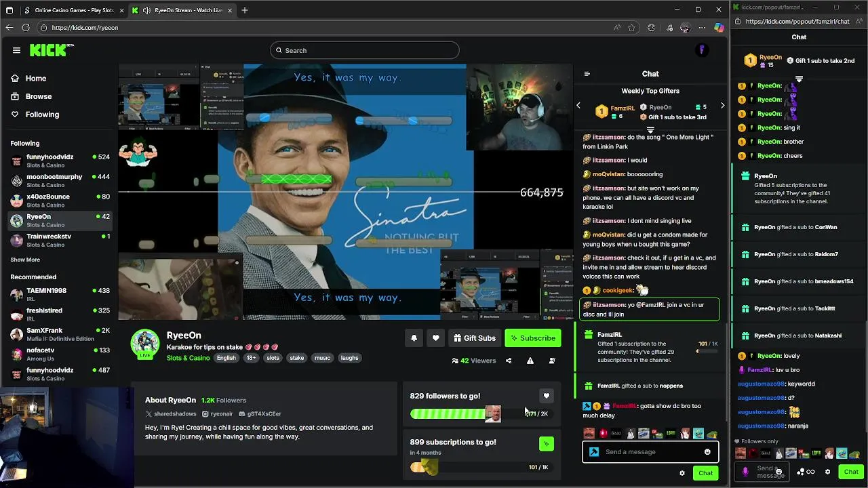Open funnyhoodvidz channel with 524 viewers
The height and width of the screenshot is (488, 868).
tap(59, 161)
